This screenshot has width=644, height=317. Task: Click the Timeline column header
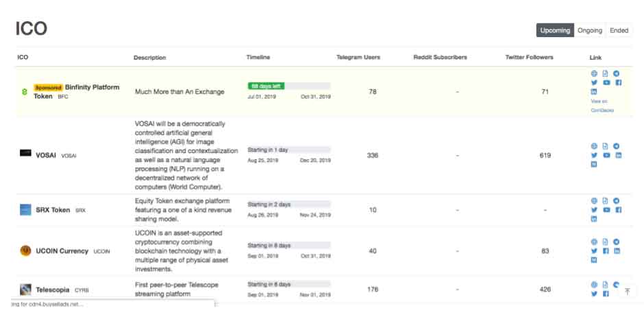pos(258,57)
